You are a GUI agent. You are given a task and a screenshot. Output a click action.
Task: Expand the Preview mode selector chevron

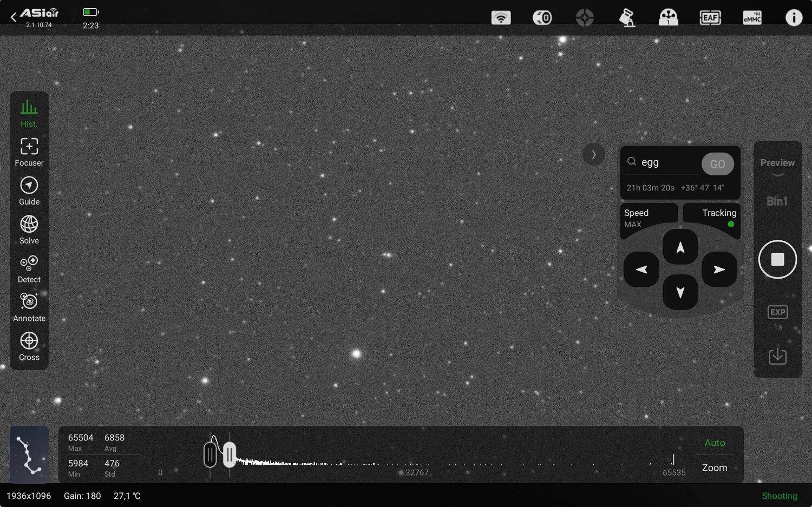pos(777,175)
